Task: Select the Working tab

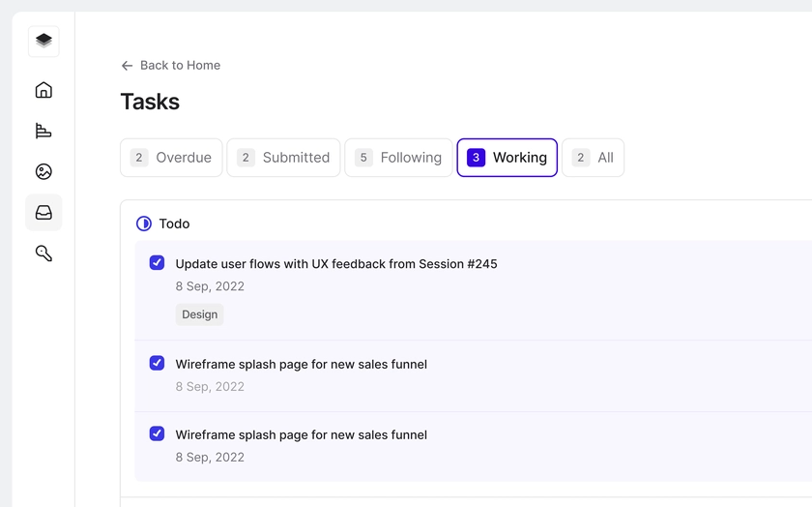Action: click(x=507, y=158)
